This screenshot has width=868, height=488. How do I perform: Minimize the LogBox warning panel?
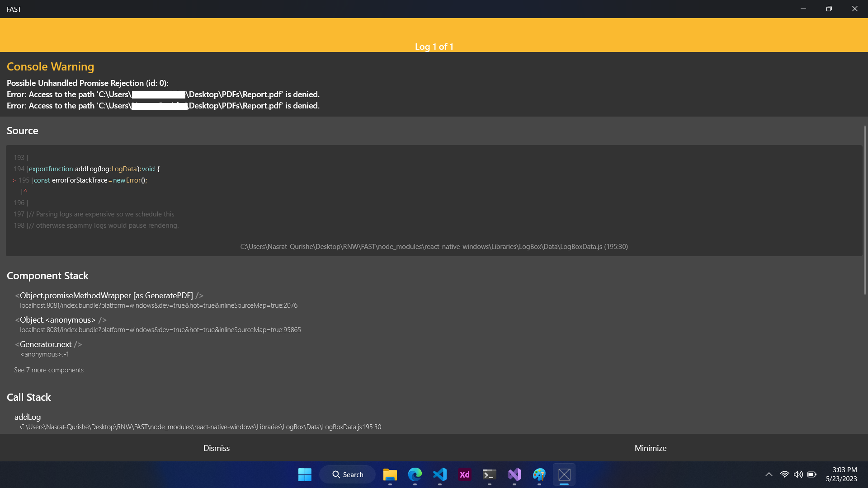[650, 448]
